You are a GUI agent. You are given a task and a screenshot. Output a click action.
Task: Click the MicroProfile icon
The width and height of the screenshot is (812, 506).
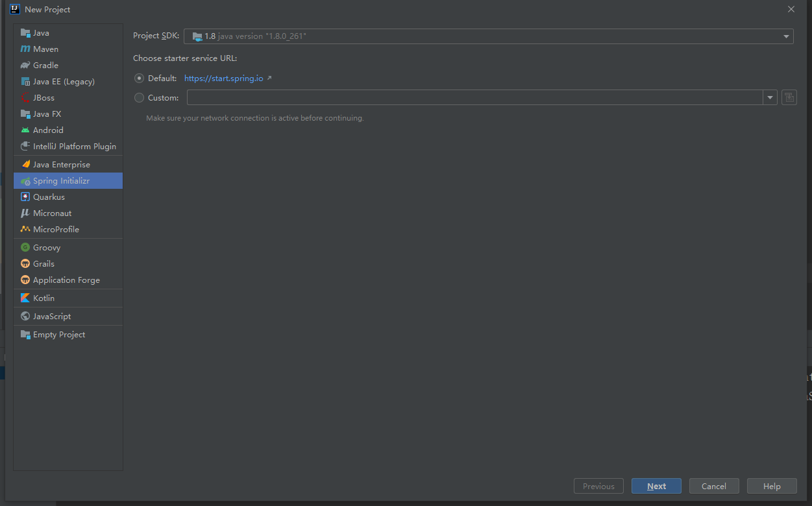click(x=25, y=230)
